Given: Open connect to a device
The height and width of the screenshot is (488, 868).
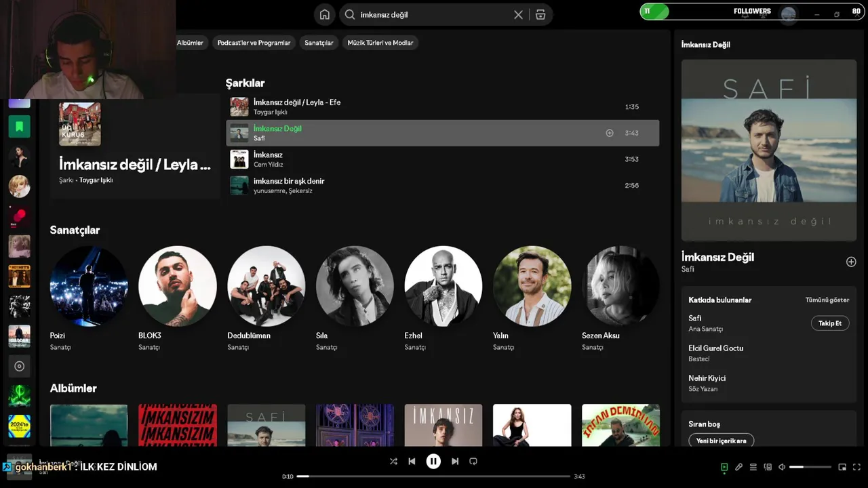Looking at the screenshot, I should [x=768, y=467].
